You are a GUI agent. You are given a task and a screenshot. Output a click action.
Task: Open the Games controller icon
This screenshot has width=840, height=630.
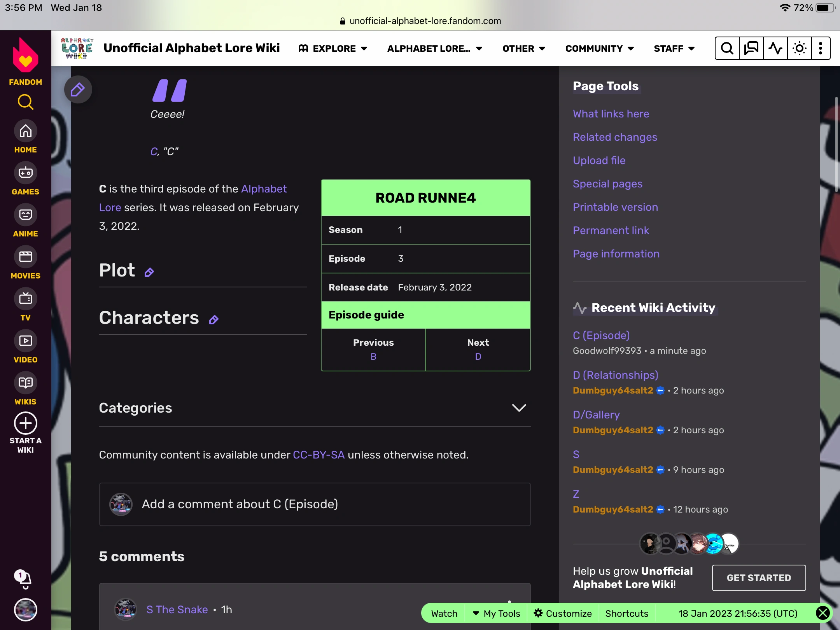click(26, 173)
